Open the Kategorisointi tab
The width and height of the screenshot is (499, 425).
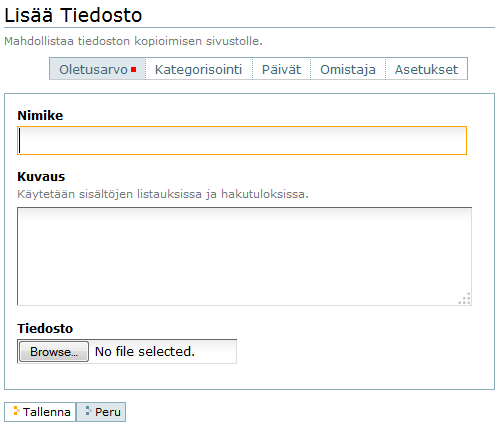199,69
